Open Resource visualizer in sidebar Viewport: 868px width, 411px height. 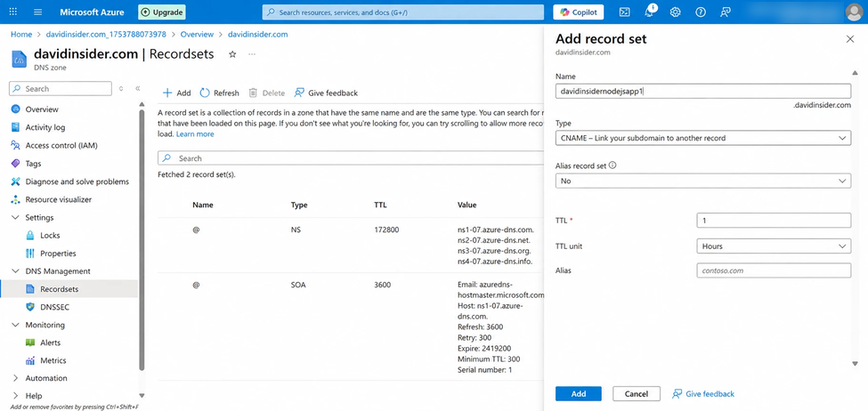pos(58,199)
